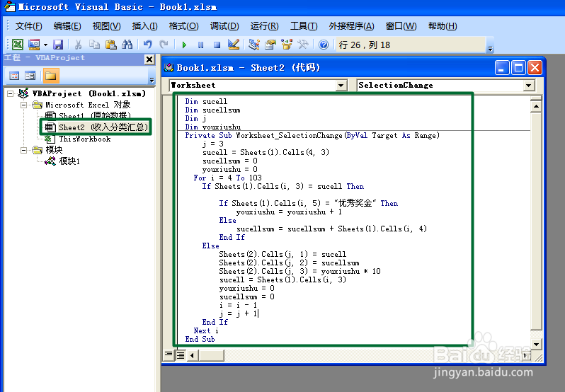Click code scrollbar up arrow
This screenshot has width=565, height=392.
[x=536, y=107]
